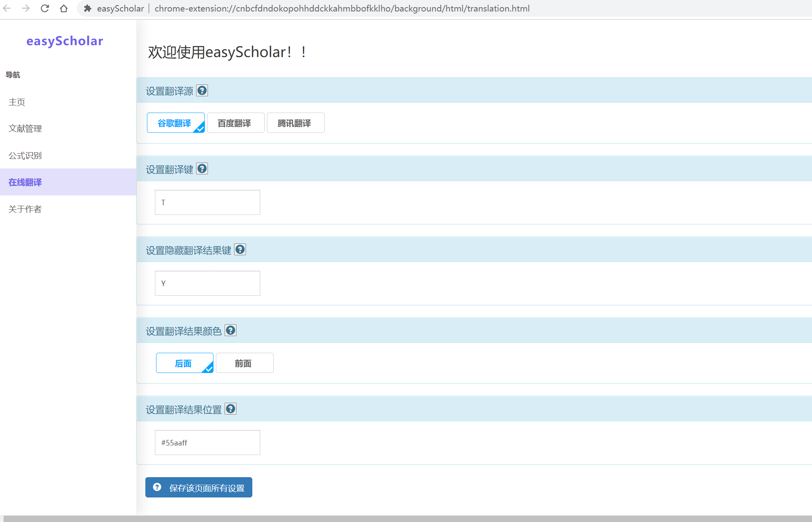Click the easyScholar logo link
This screenshot has height=522, width=812.
click(65, 41)
